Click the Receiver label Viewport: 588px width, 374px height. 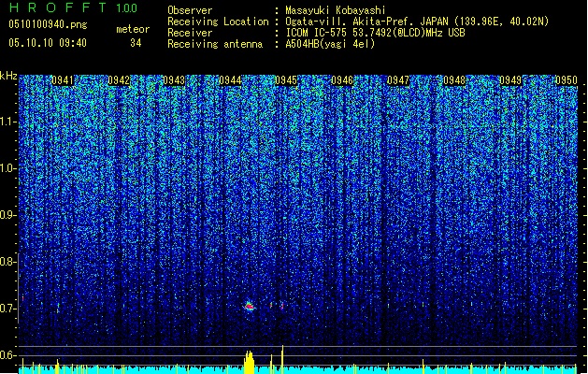tap(190, 33)
